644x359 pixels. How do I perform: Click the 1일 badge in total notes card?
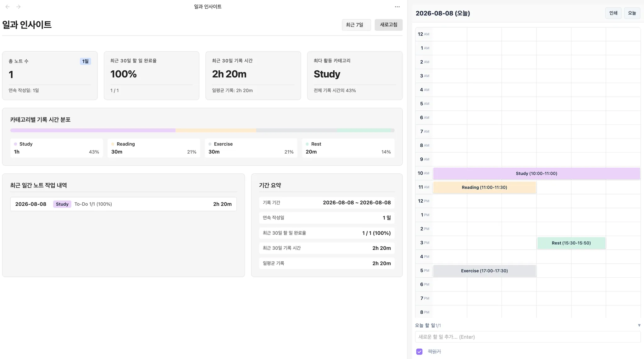coord(85,61)
